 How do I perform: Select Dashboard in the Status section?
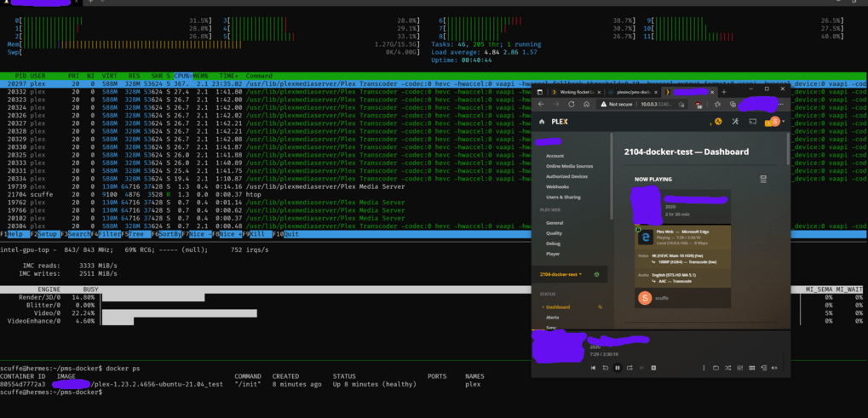pyautogui.click(x=559, y=306)
